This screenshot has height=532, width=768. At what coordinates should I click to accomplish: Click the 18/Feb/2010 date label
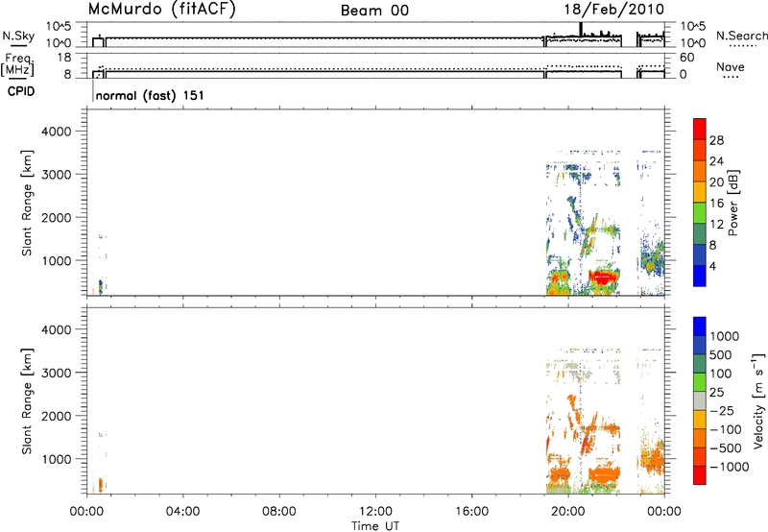point(614,10)
